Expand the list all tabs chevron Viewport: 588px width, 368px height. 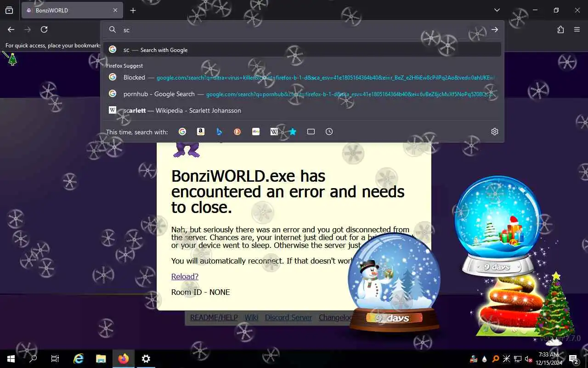[497, 10]
